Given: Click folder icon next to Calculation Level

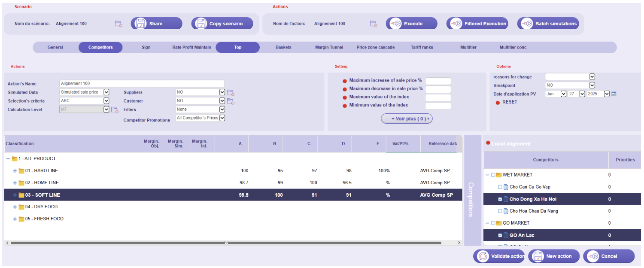Looking at the screenshot, I should 115,110.
